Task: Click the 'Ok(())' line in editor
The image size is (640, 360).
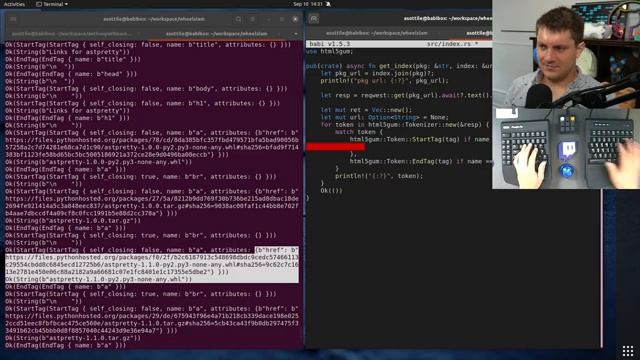Action: click(331, 191)
